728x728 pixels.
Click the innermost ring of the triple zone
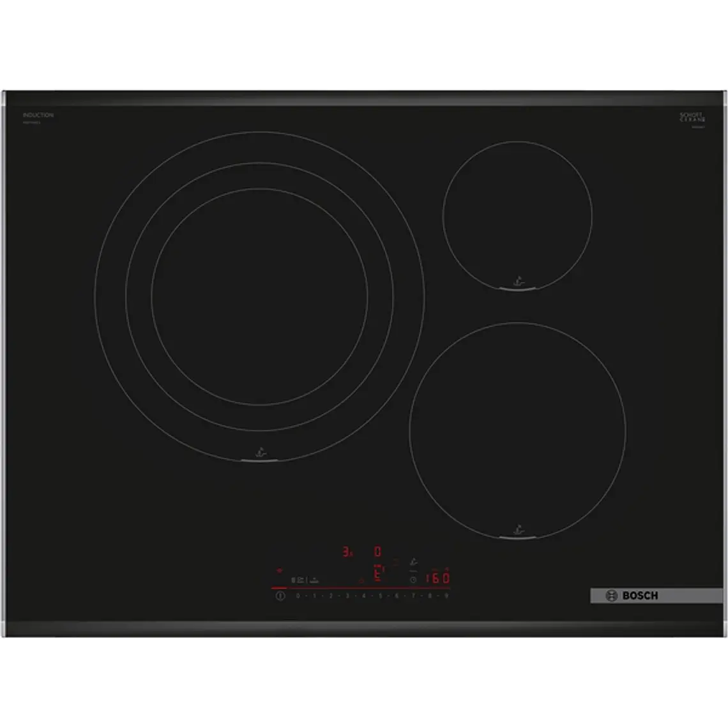pos(259,297)
